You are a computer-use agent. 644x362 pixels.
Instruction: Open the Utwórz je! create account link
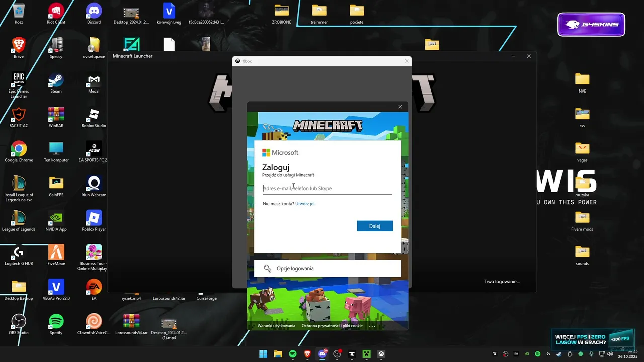(x=305, y=204)
